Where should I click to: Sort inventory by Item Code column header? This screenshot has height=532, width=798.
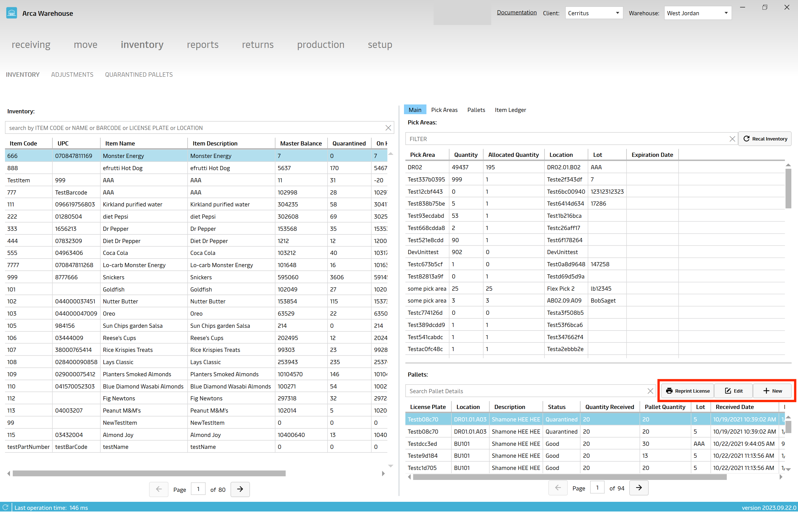tap(29, 143)
